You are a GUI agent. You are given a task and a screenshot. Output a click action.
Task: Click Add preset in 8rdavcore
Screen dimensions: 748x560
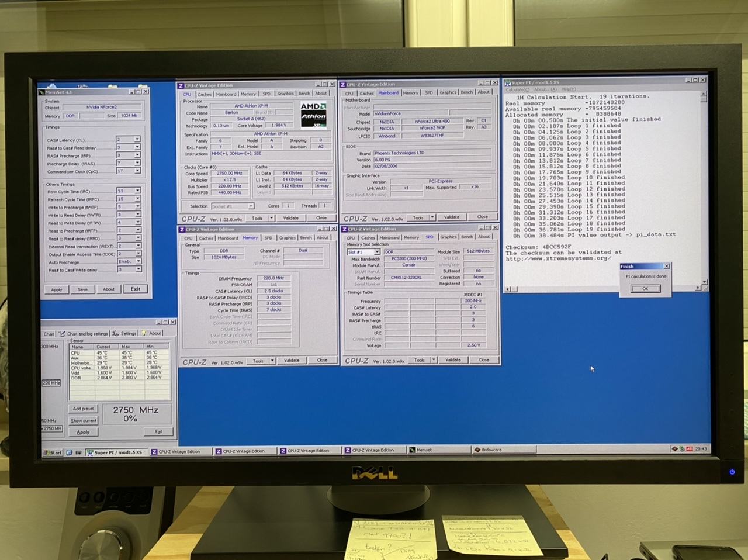click(84, 409)
